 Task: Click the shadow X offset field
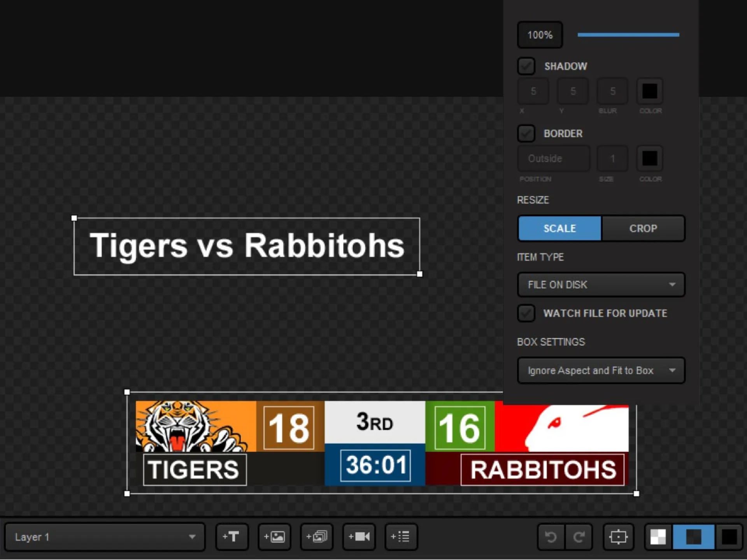coord(533,91)
